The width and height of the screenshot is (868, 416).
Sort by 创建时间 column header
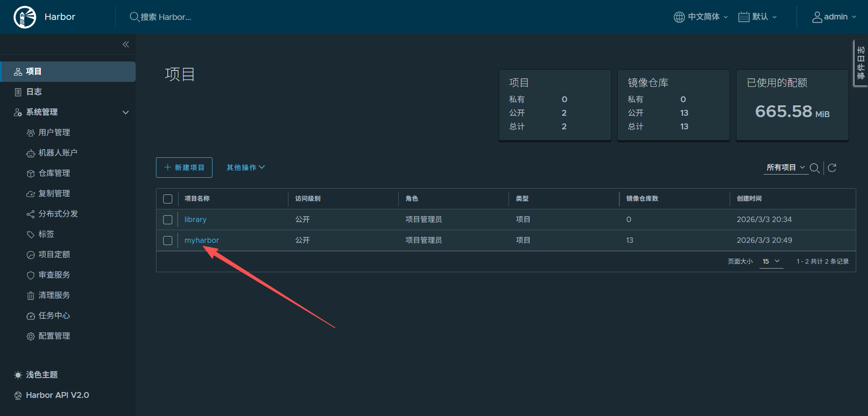point(749,199)
